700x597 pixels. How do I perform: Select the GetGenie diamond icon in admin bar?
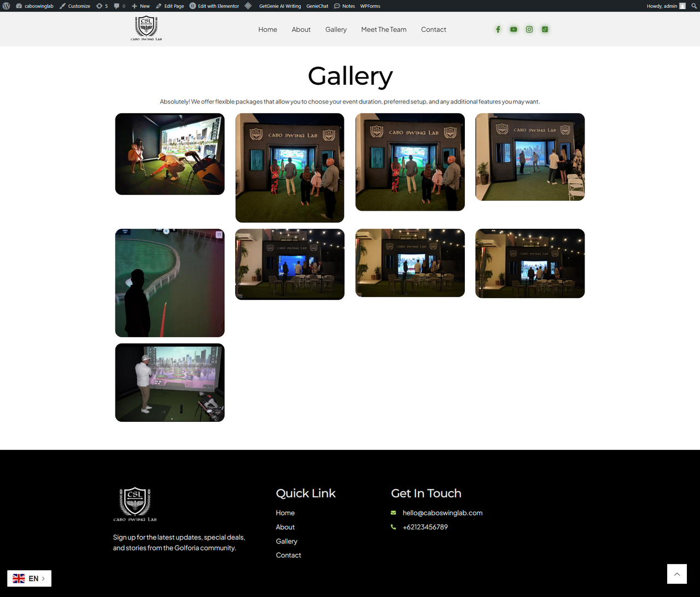tap(248, 6)
